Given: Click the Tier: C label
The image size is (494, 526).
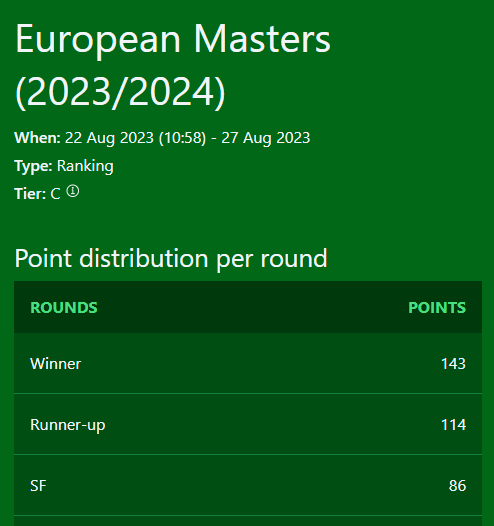Looking at the screenshot, I should 37,194.
